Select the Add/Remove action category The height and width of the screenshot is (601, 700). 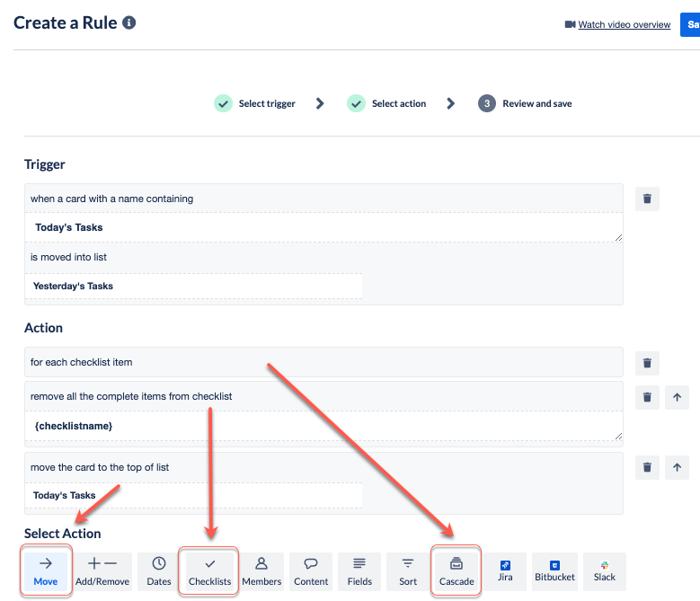click(x=102, y=571)
